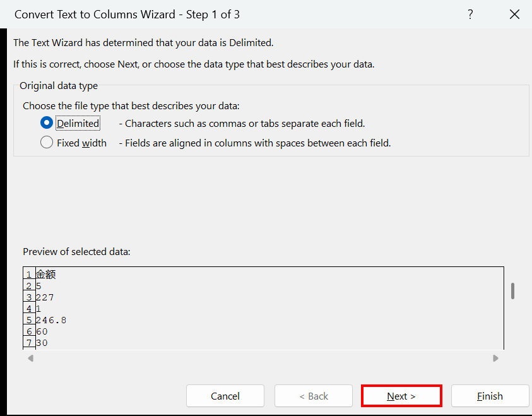532x416 pixels.
Task: Click preview row 4 with value 1
Action: [x=39, y=309]
